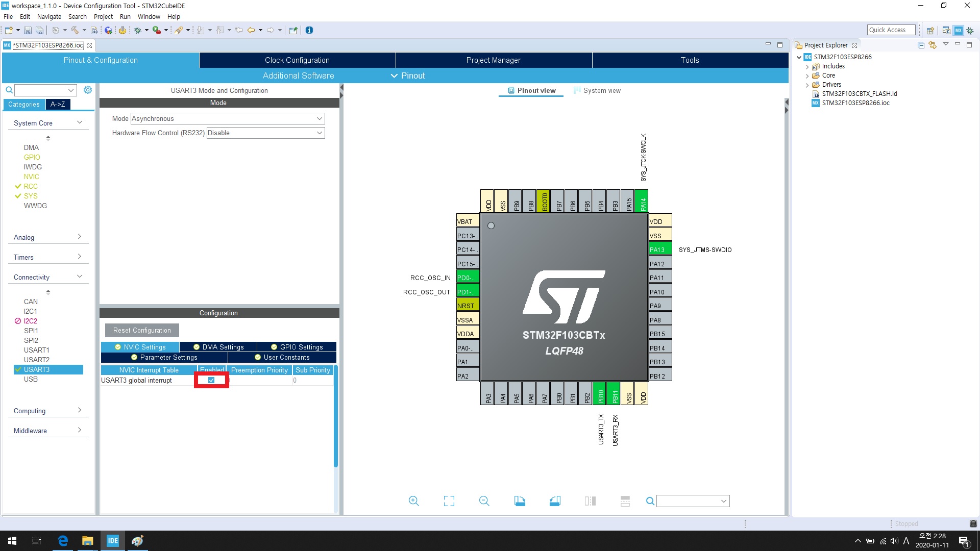
Task: Open the settings gear in the categories panel
Action: click(88, 90)
